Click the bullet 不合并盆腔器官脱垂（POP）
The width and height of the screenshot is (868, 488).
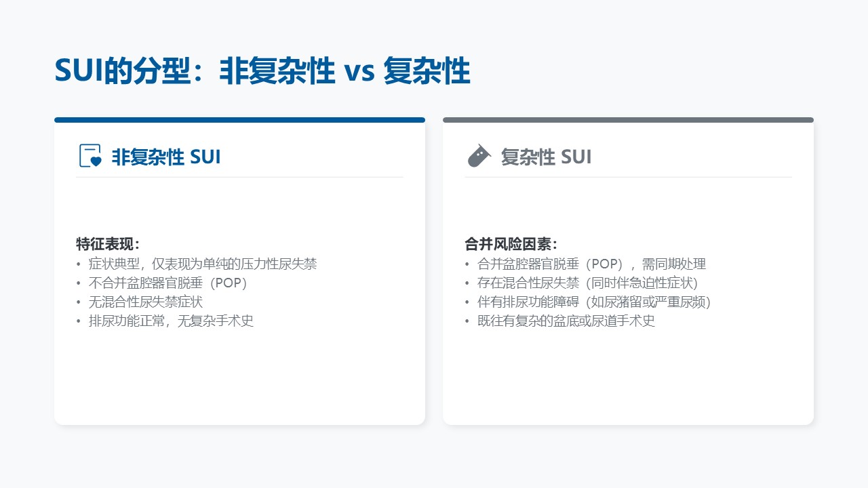[x=168, y=283]
